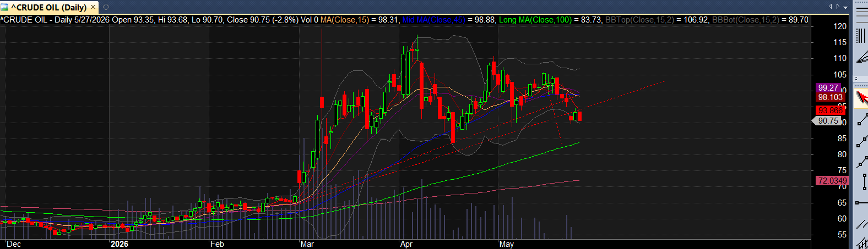This screenshot has width=868, height=249.
Task: Click the 65 price axis label
Action: coord(842,203)
